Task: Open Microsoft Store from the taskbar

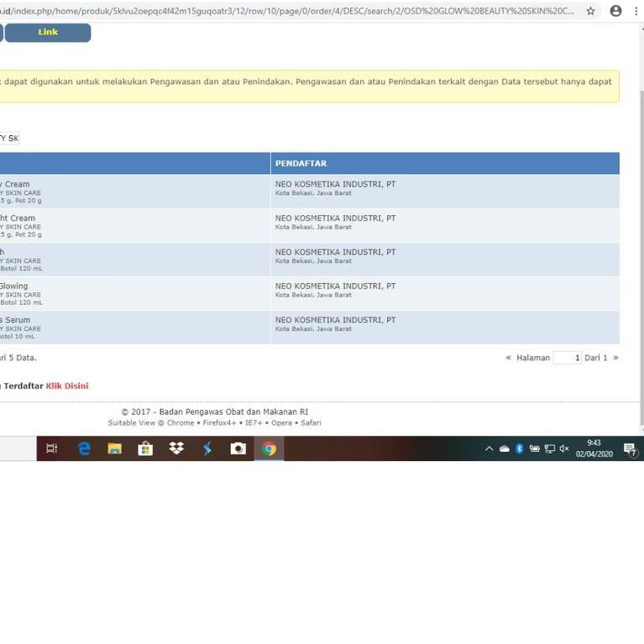Action: (x=145, y=449)
